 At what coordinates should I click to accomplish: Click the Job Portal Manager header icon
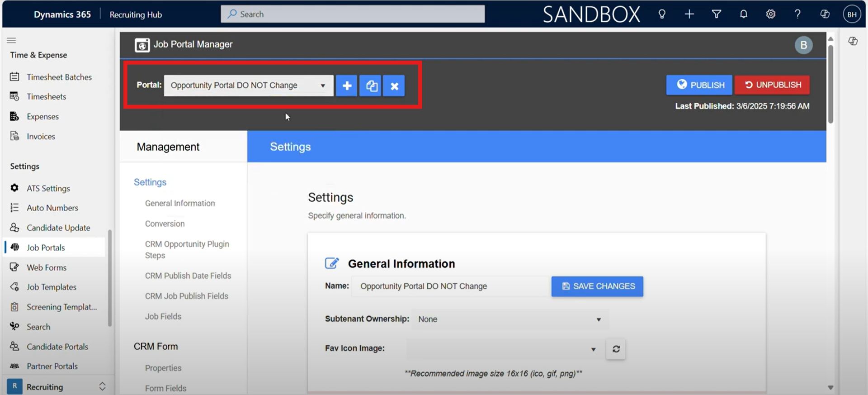pos(142,45)
